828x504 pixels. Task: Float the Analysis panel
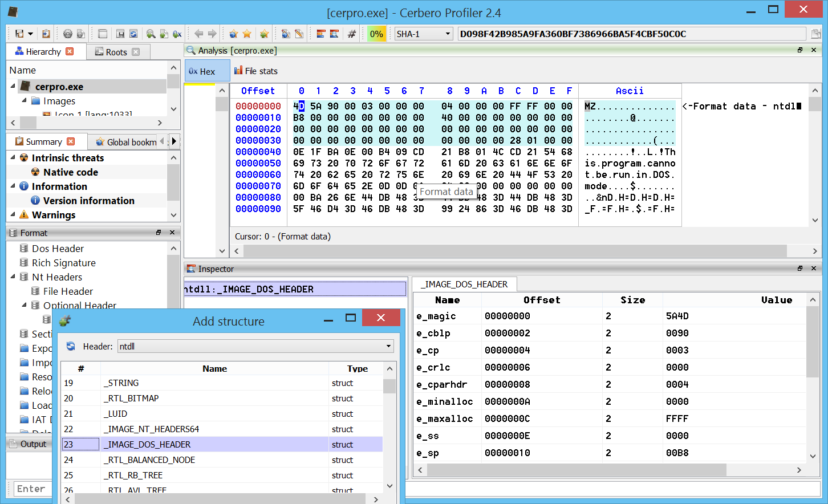coord(799,50)
